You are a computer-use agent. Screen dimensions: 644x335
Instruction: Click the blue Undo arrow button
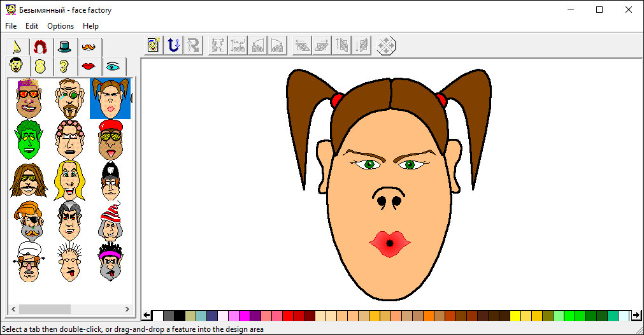[173, 45]
